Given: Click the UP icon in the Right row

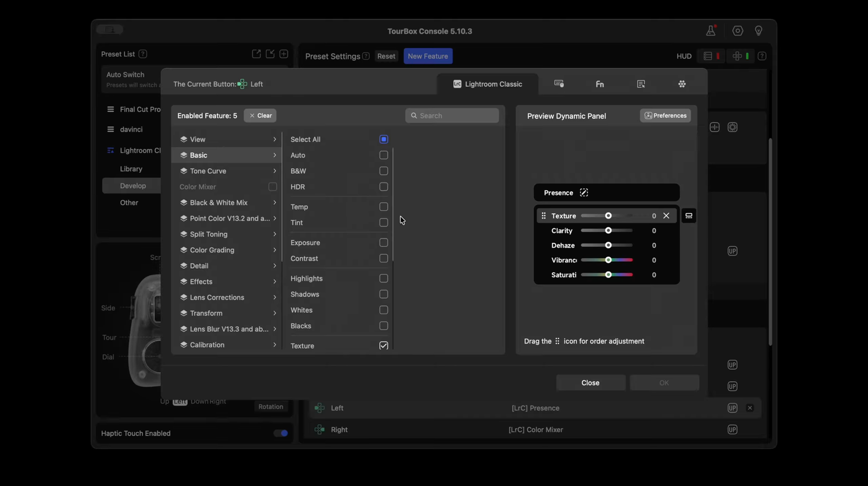Looking at the screenshot, I should 733,429.
